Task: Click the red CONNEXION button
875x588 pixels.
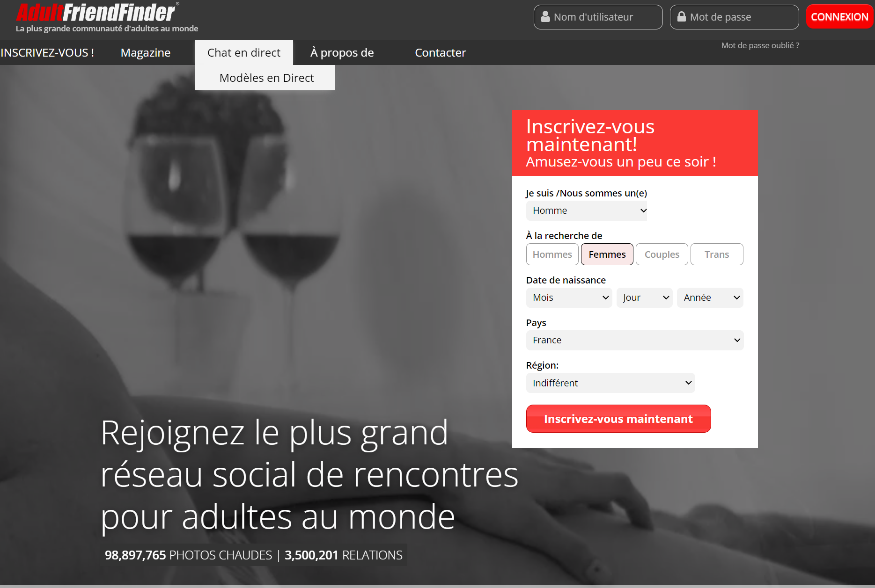Action: [x=839, y=17]
